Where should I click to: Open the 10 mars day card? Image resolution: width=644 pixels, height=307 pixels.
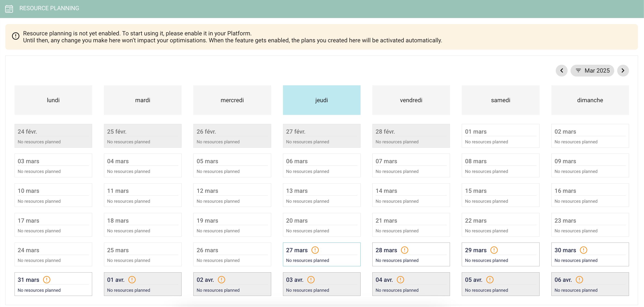(x=53, y=195)
